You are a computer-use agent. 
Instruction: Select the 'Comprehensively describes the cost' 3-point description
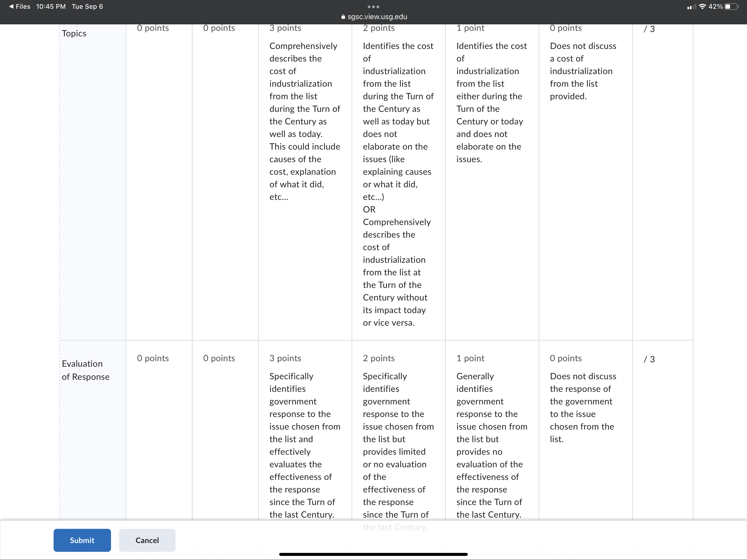305,121
